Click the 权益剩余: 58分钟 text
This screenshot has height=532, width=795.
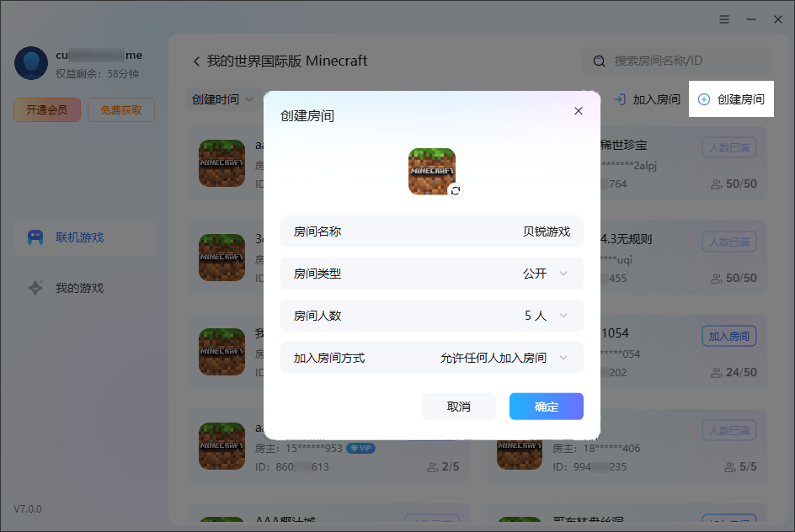pyautogui.click(x=98, y=74)
